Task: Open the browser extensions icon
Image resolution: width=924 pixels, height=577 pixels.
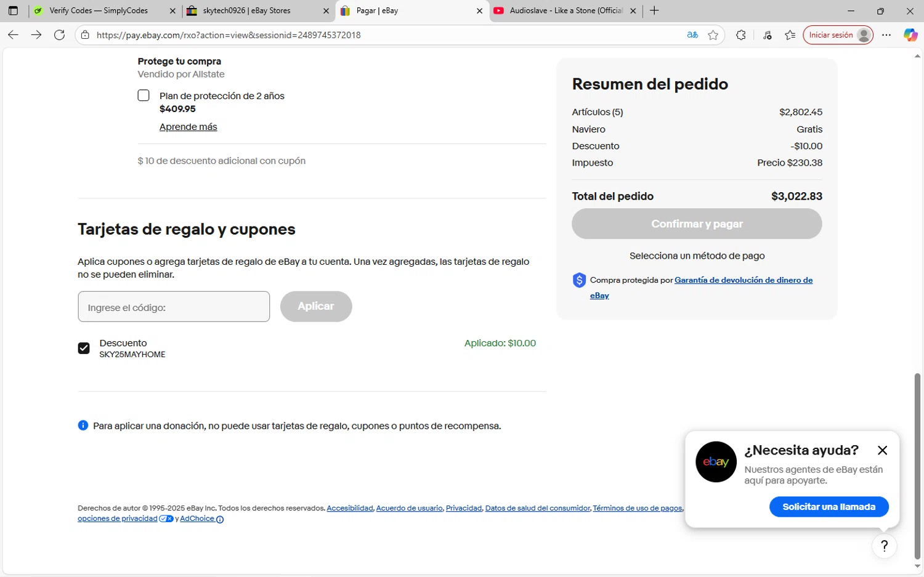Action: [741, 35]
